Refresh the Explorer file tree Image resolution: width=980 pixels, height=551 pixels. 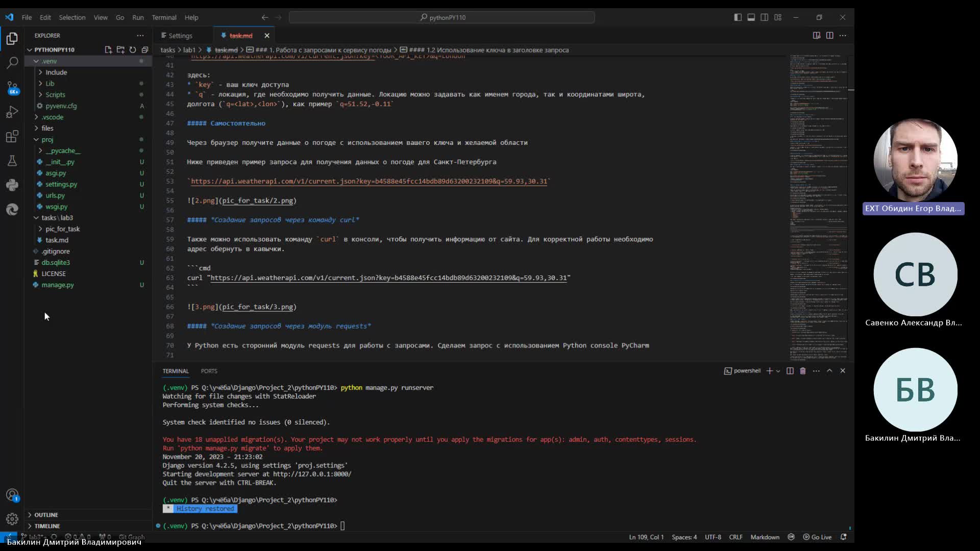click(133, 49)
